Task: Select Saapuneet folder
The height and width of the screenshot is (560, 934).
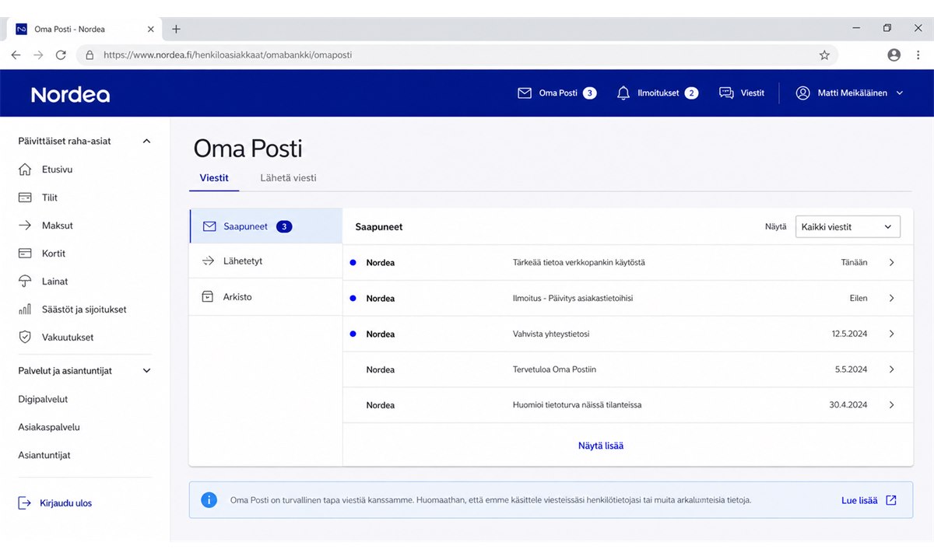Action: click(265, 226)
